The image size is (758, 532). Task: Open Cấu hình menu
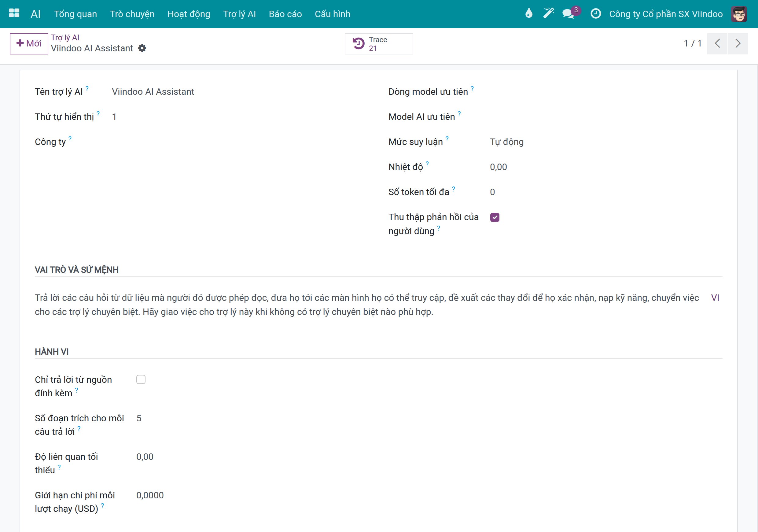333,14
